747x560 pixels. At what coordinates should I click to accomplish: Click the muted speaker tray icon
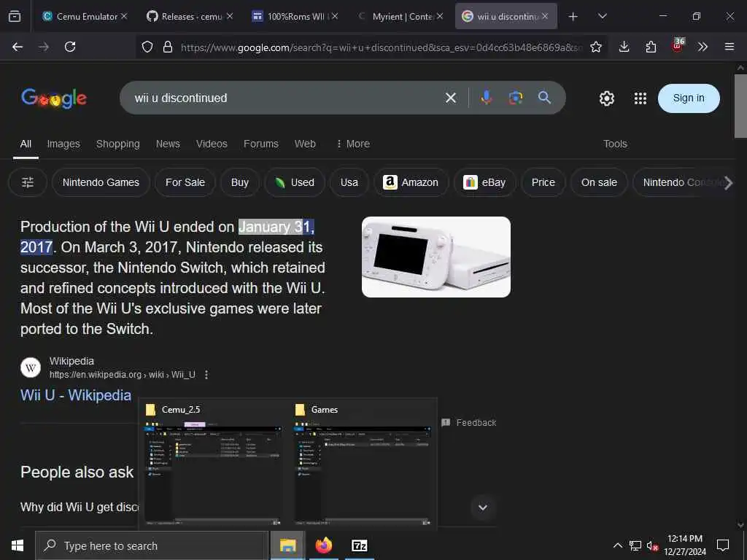pos(651,545)
